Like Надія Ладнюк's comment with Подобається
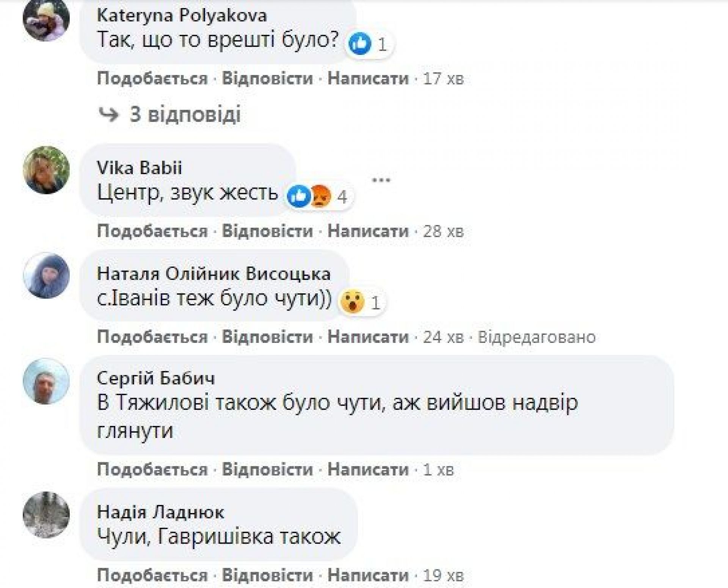 click(x=152, y=575)
